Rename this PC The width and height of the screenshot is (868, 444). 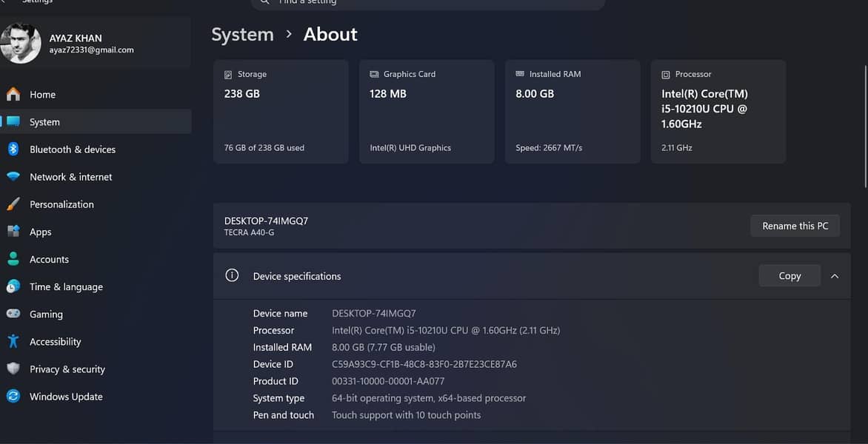(x=795, y=226)
